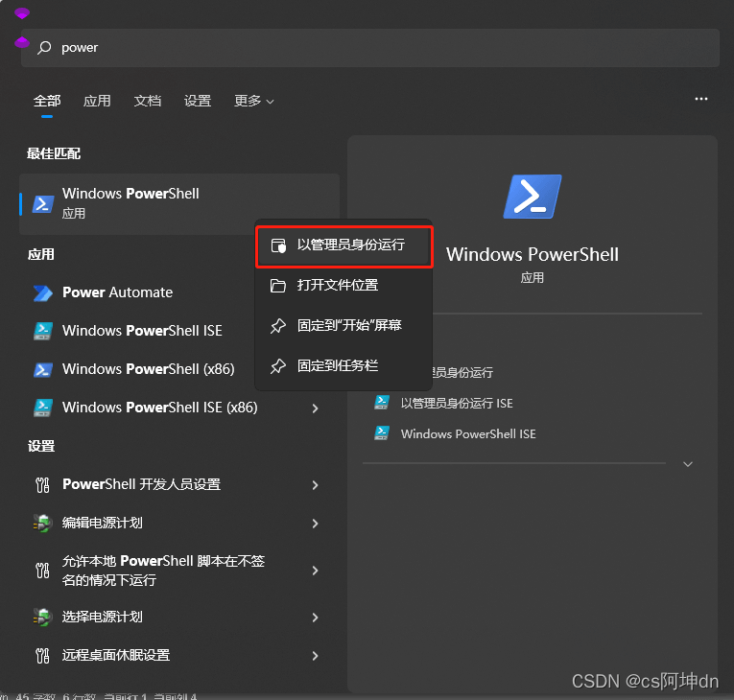This screenshot has height=700, width=734.
Task: Open the three-dot options menu
Action: point(700,99)
